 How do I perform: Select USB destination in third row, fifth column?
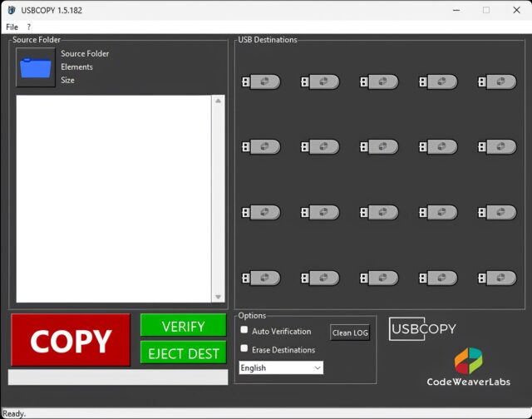[497, 212]
